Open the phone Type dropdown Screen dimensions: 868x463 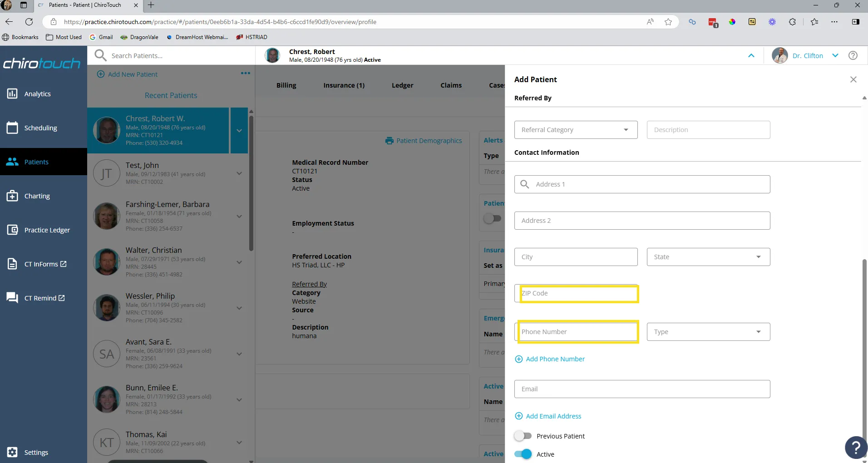pyautogui.click(x=709, y=332)
